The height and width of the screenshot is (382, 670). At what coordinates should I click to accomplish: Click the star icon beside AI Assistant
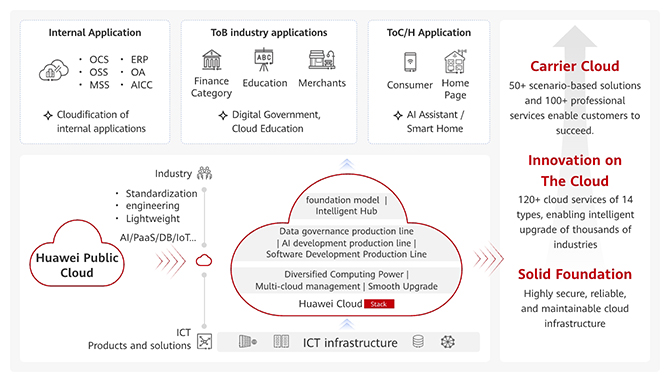coord(398,115)
